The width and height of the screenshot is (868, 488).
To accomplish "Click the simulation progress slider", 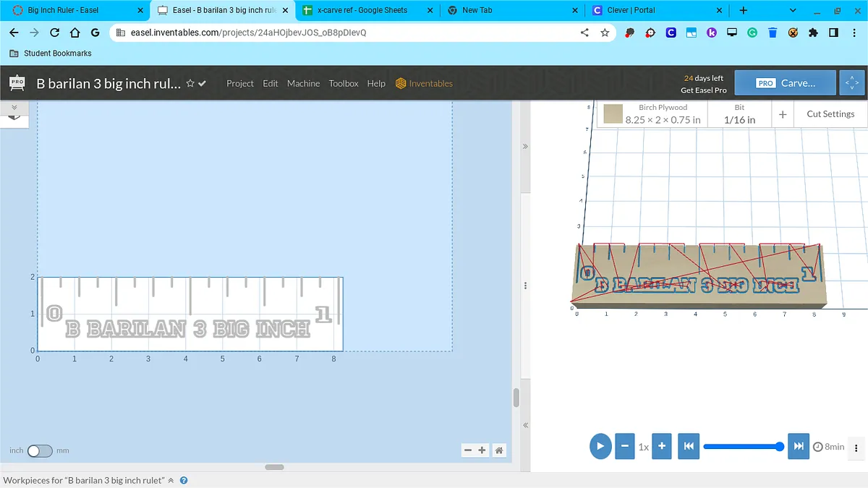I will coord(741,446).
